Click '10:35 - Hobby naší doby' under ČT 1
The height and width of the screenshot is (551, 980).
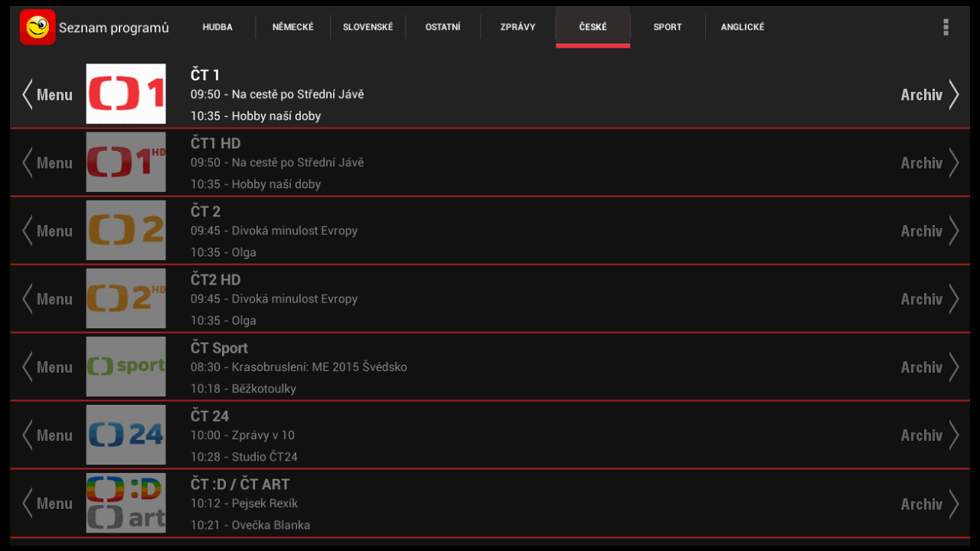coord(256,116)
